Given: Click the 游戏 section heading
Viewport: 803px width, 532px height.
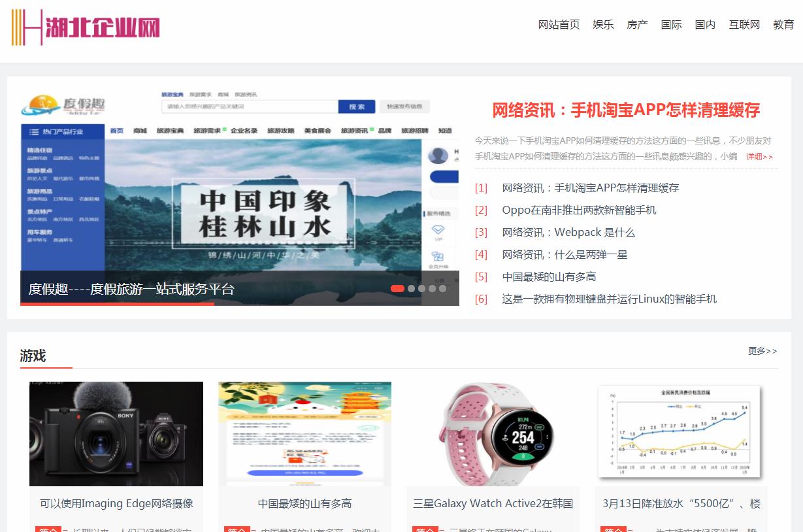Looking at the screenshot, I should (x=33, y=356).
